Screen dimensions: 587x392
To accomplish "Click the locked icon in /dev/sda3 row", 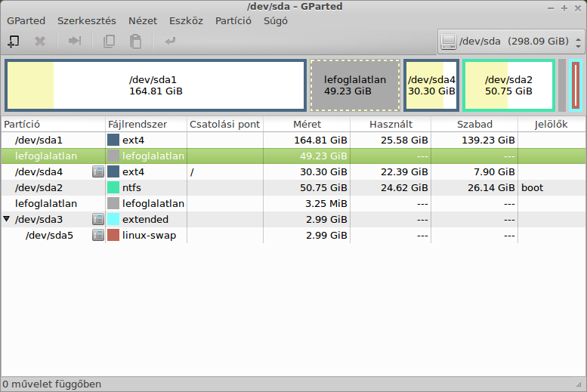I will [x=98, y=219].
